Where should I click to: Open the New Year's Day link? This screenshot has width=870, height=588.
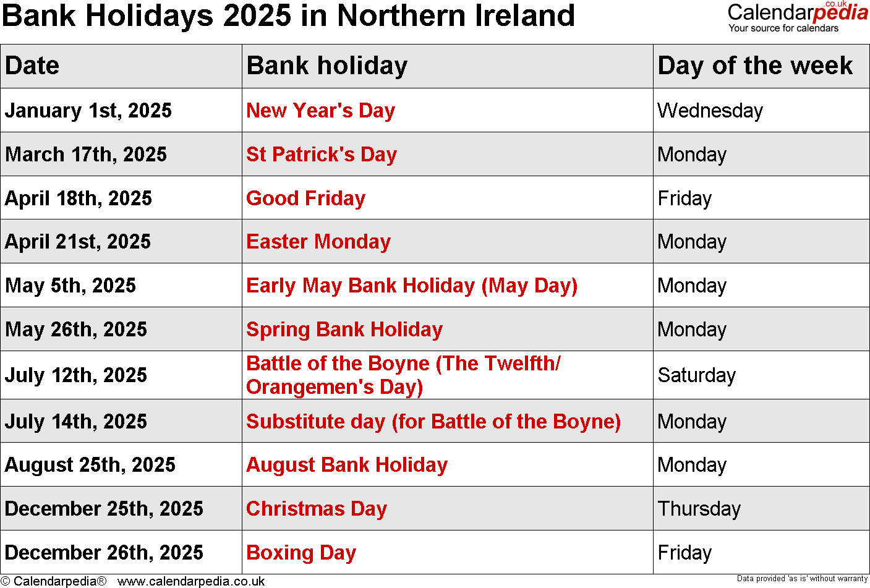tap(320, 111)
